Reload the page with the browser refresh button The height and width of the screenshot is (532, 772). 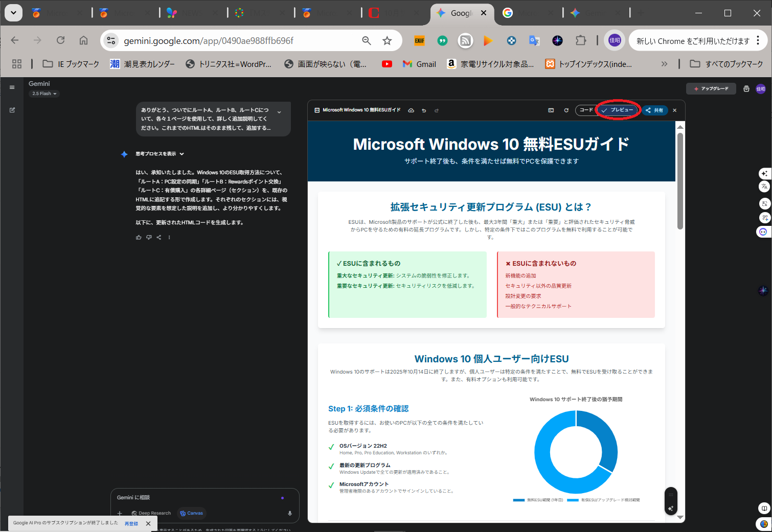(x=60, y=40)
